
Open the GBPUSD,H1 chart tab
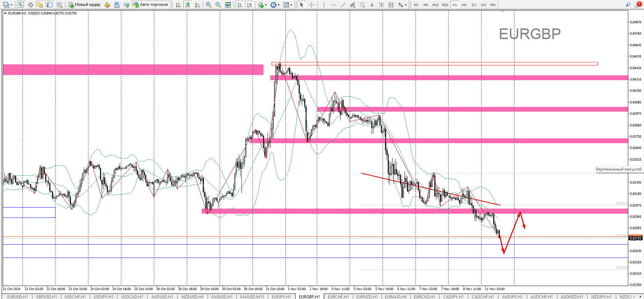(46, 297)
